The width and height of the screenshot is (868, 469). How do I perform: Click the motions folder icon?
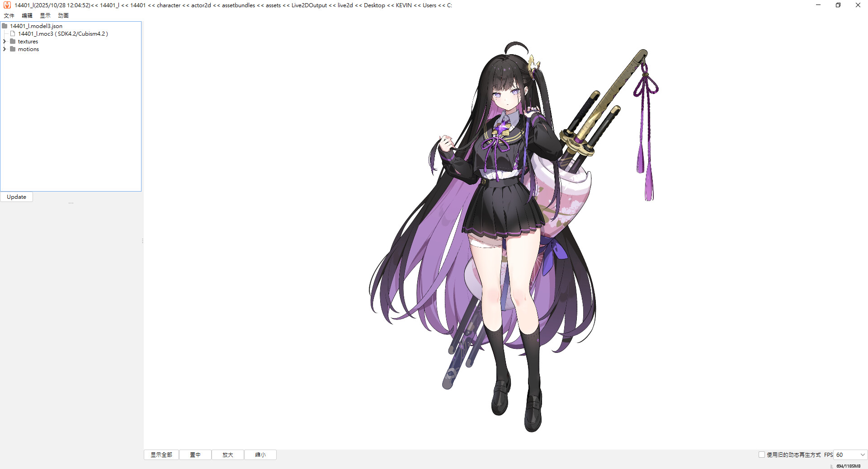tap(13, 49)
